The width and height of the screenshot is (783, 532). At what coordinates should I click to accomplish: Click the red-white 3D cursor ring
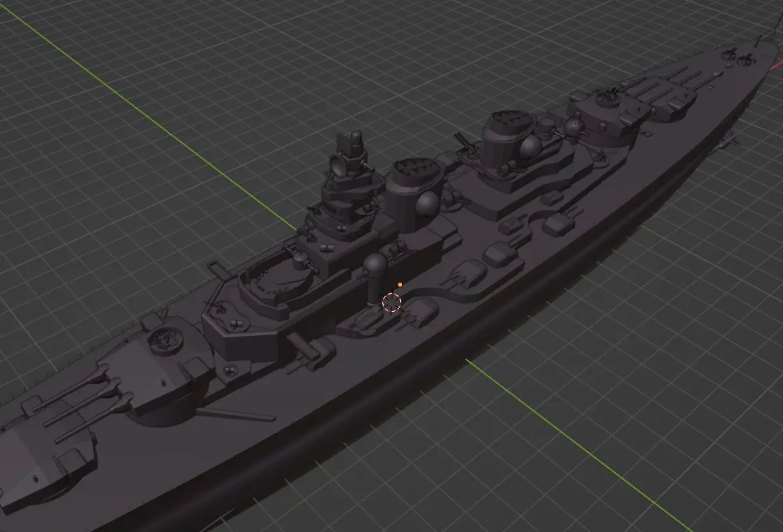391,303
